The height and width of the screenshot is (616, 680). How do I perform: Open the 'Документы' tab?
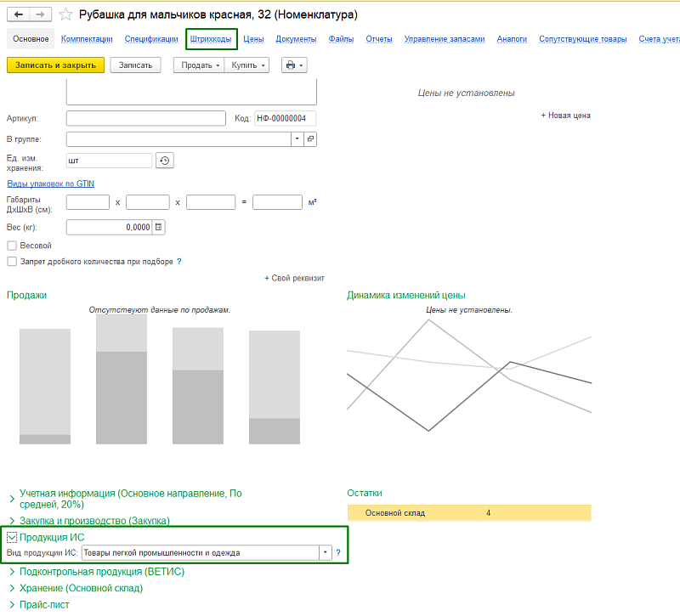296,39
